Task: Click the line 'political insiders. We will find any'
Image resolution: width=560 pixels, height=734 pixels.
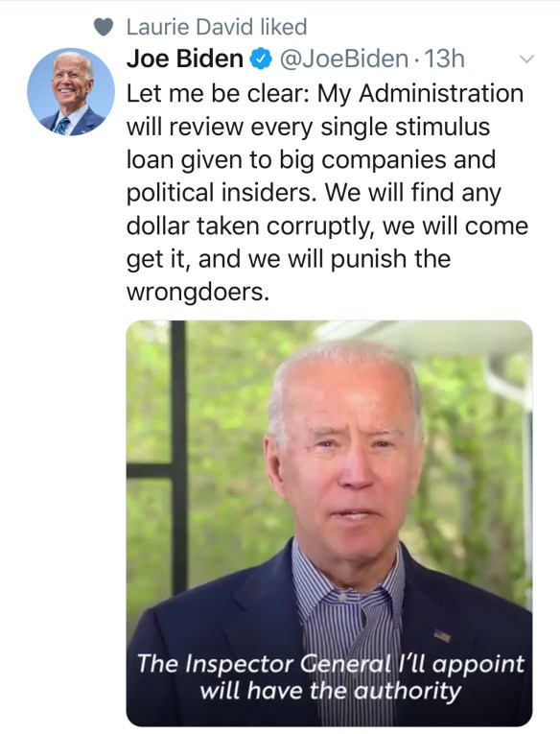Action: click(314, 193)
